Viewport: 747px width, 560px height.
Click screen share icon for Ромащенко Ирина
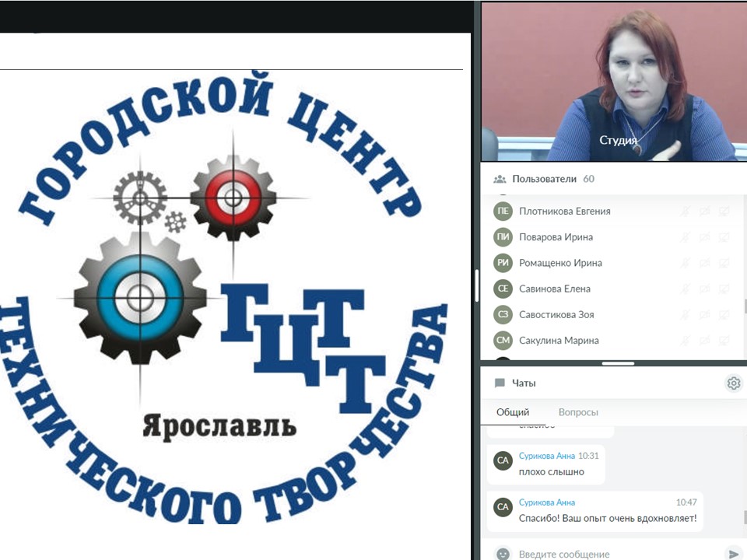(724, 262)
